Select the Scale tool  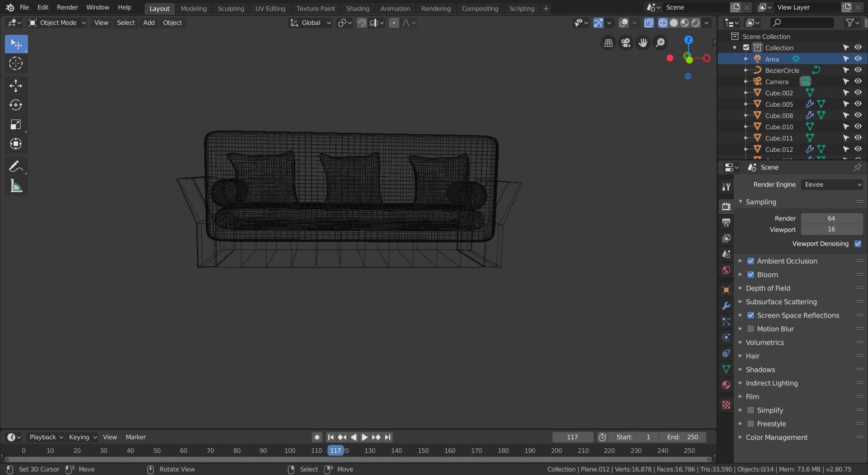[16, 125]
